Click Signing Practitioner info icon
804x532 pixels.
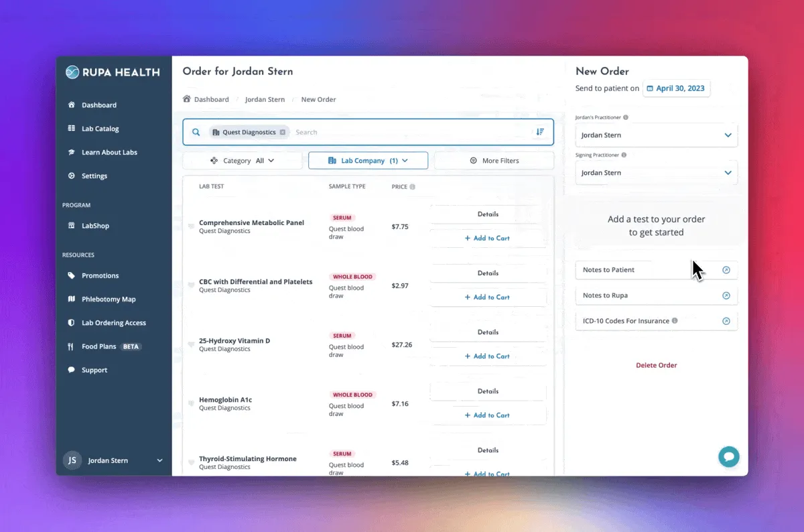[624, 155]
